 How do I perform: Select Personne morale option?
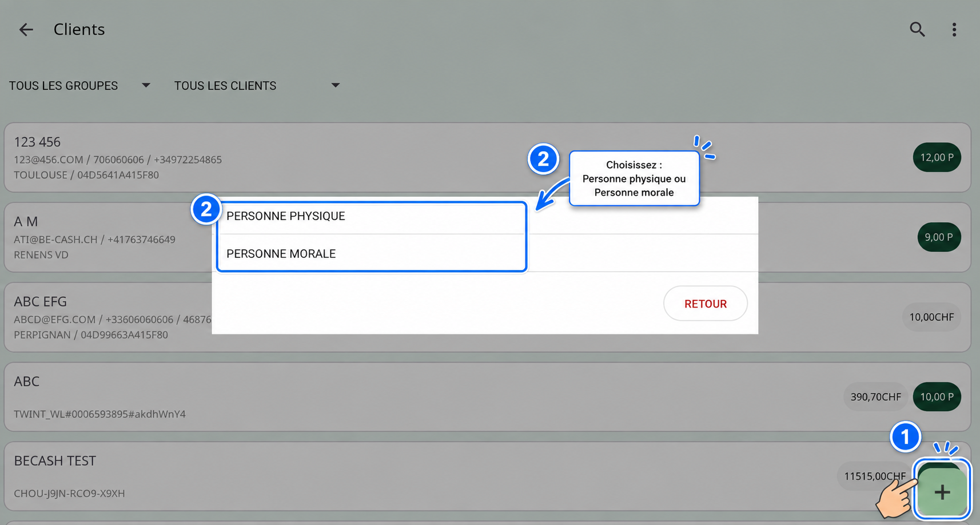point(371,253)
